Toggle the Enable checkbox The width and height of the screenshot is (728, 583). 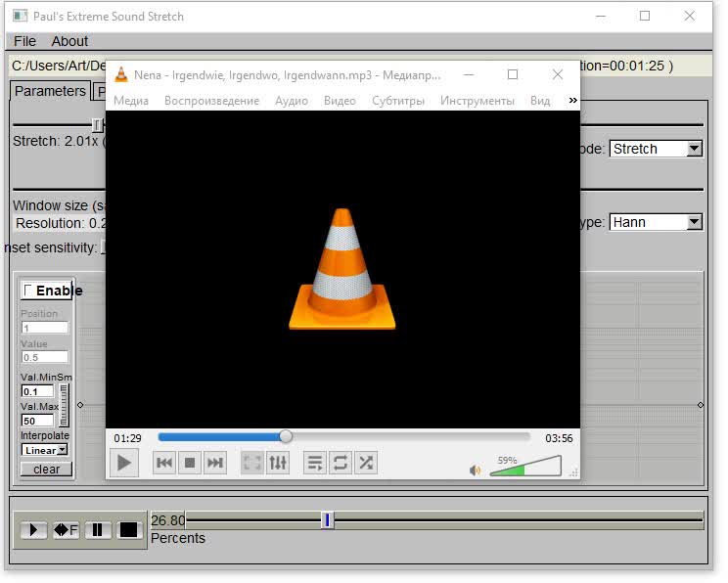(27, 291)
